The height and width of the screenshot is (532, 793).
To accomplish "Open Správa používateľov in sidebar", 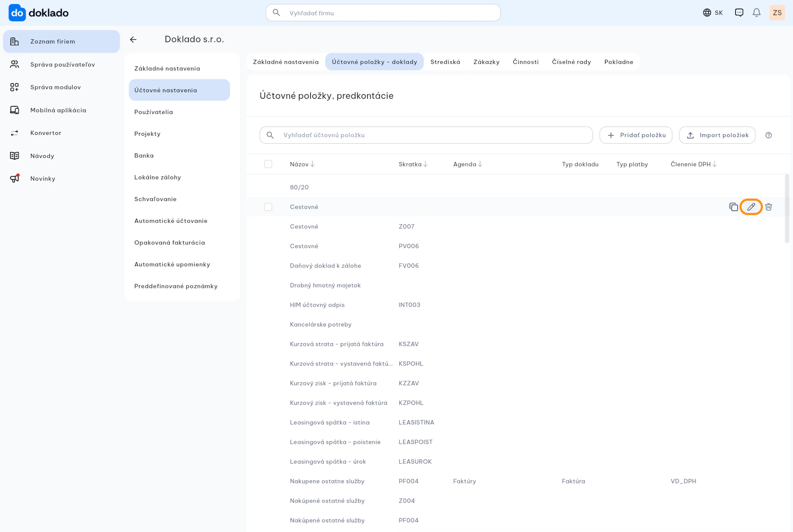I will [x=61, y=64].
